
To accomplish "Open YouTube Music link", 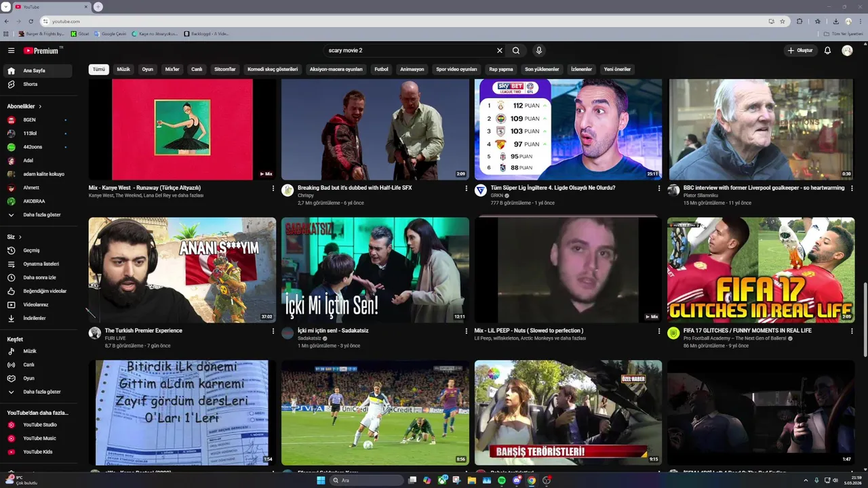I will [37, 439].
